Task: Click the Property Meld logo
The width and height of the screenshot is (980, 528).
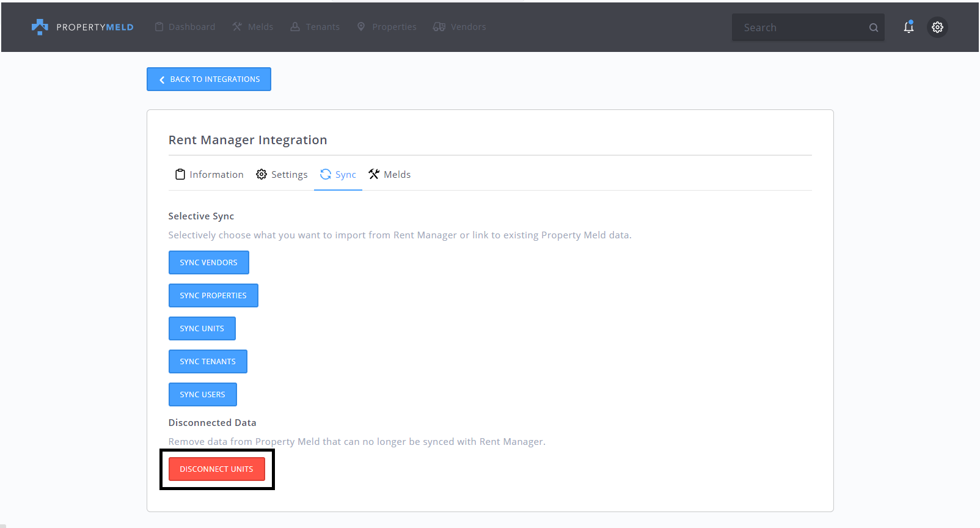Action: 82,27
